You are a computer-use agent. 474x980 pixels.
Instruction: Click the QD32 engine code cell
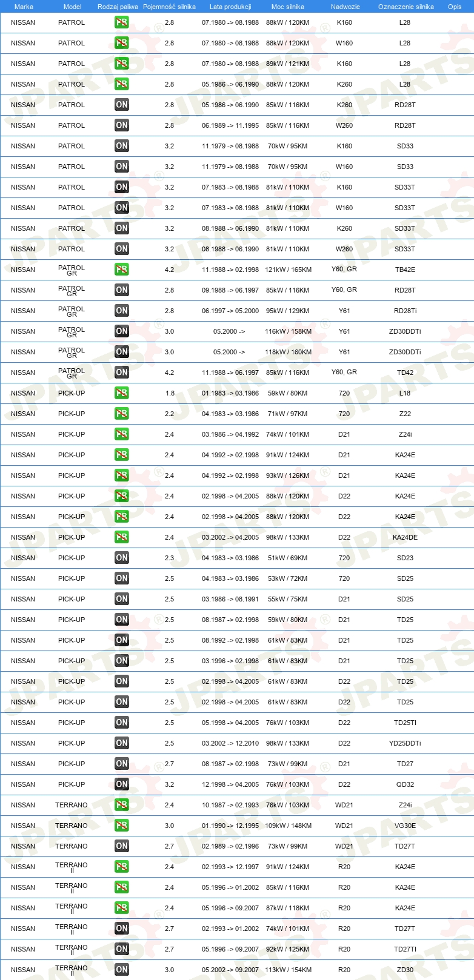(x=405, y=784)
